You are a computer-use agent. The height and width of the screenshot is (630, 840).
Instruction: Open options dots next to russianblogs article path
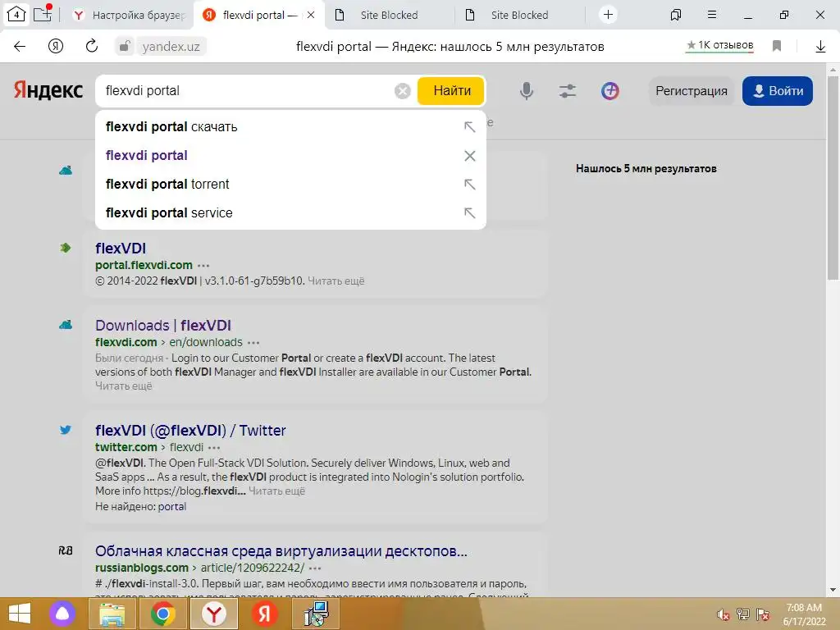pyautogui.click(x=315, y=568)
